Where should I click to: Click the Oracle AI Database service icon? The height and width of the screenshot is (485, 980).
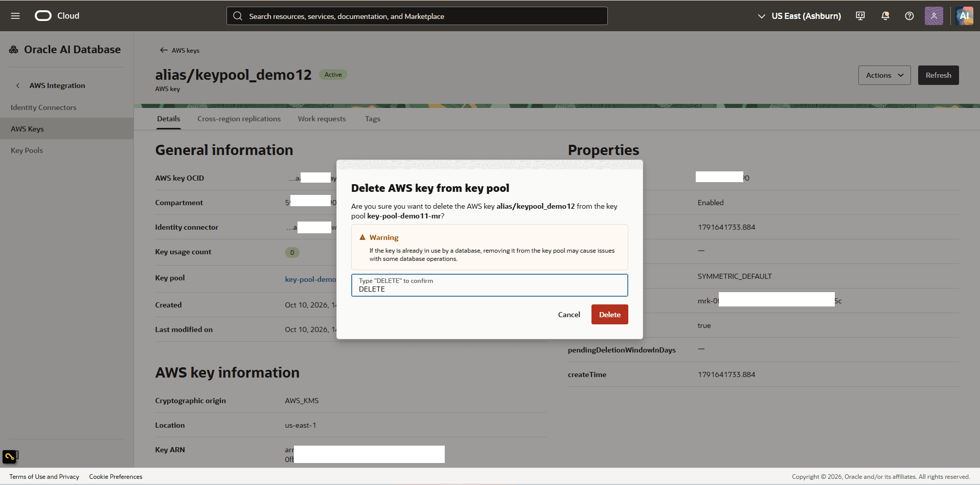14,50
